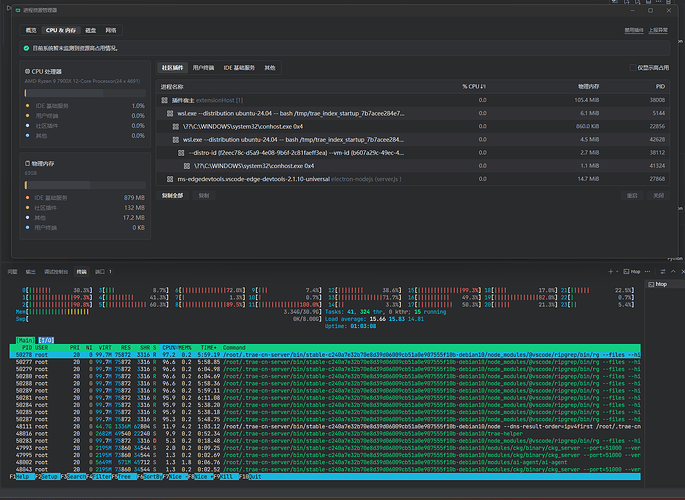Select the ai-agent process row PID 48002
Viewport: 685px width, 500px height.
pos(325,462)
